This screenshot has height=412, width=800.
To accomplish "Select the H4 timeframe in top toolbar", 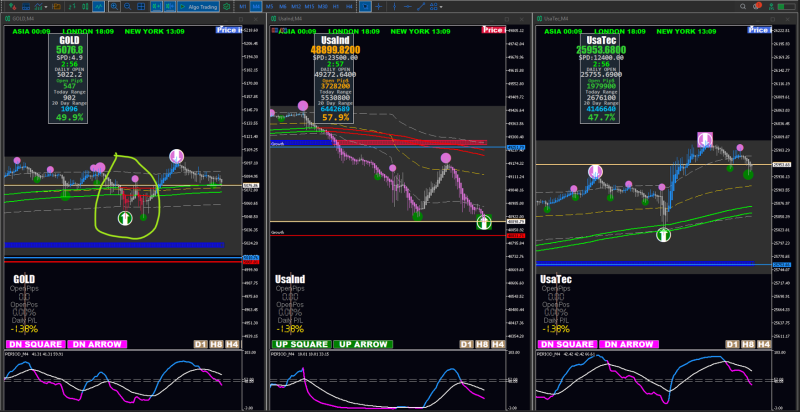I will coord(349,7).
